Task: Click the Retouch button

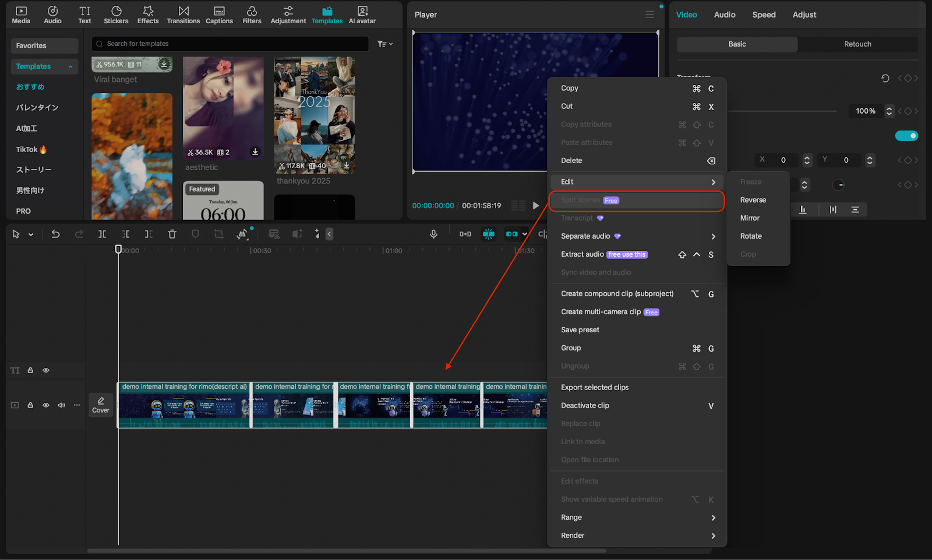Action: tap(857, 44)
